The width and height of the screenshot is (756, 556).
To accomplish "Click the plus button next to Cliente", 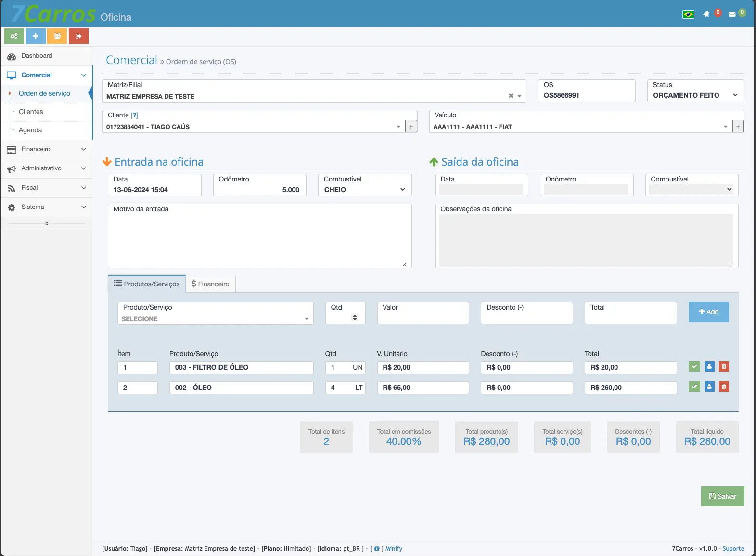I will (x=411, y=127).
